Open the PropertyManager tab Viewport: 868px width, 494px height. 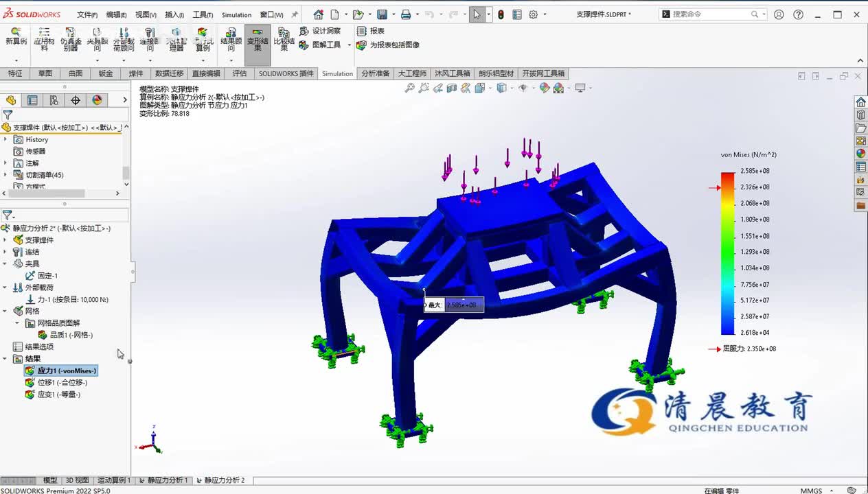tap(32, 100)
